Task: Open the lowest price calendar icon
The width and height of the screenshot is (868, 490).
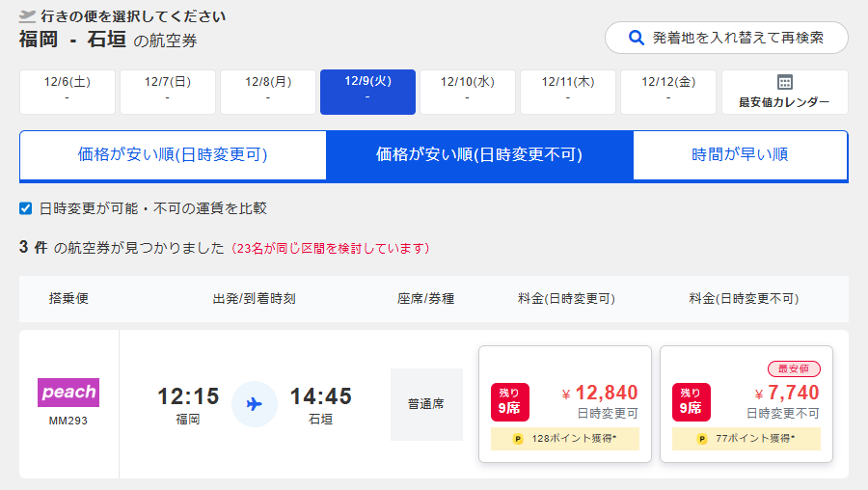Action: coord(784,82)
